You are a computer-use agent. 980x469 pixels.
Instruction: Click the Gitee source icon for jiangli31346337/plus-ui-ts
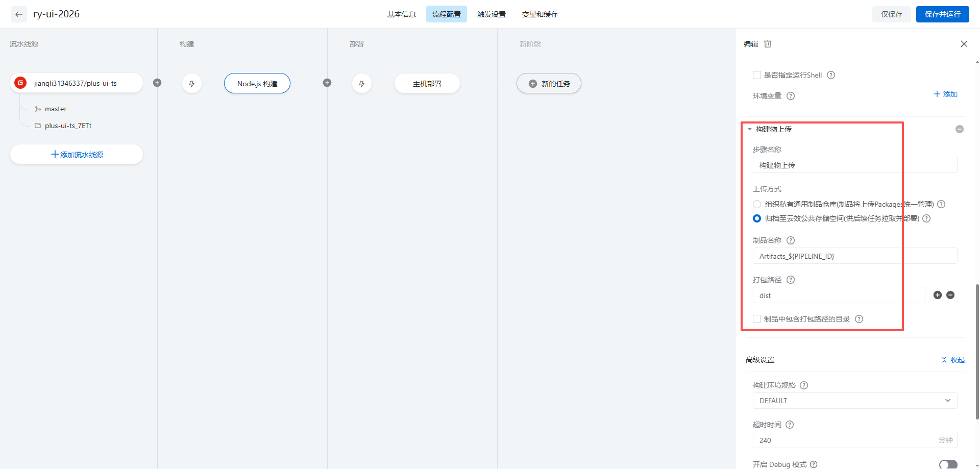point(20,83)
